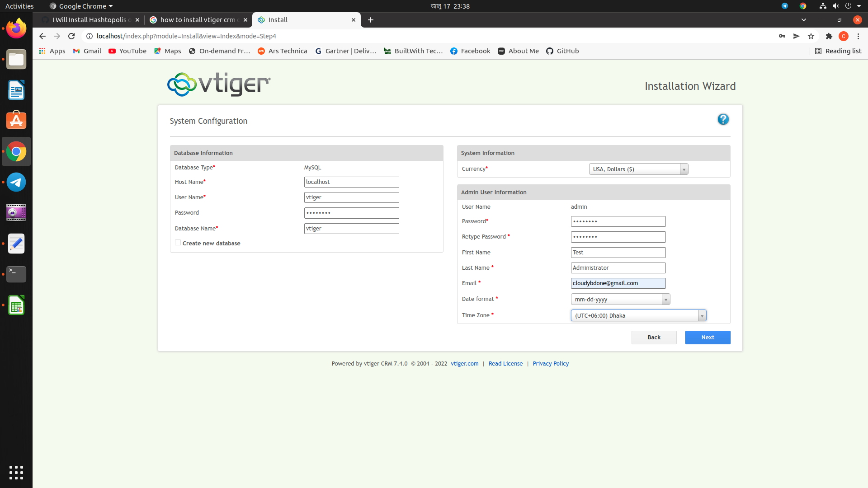The width and height of the screenshot is (868, 488).
Task: Open the Facebook bookmark
Action: pyautogui.click(x=470, y=51)
